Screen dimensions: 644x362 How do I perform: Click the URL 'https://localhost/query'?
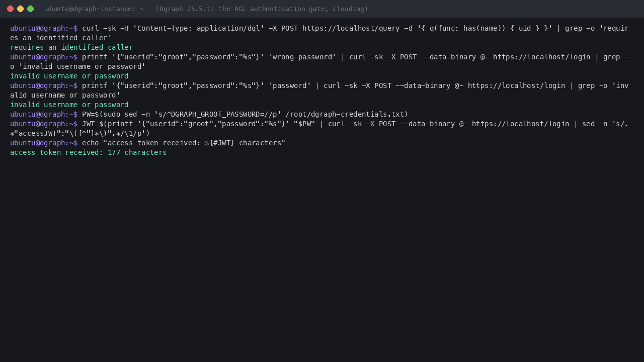(x=351, y=28)
